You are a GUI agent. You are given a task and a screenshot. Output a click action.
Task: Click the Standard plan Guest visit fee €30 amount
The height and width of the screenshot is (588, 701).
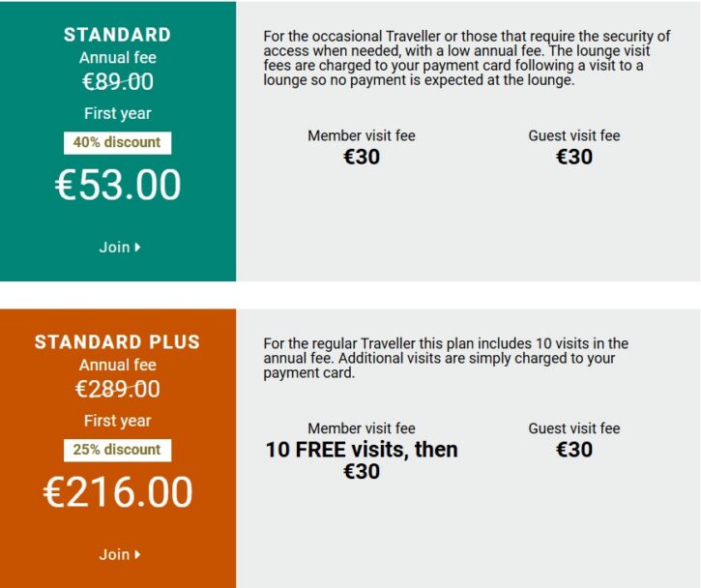pyautogui.click(x=574, y=157)
